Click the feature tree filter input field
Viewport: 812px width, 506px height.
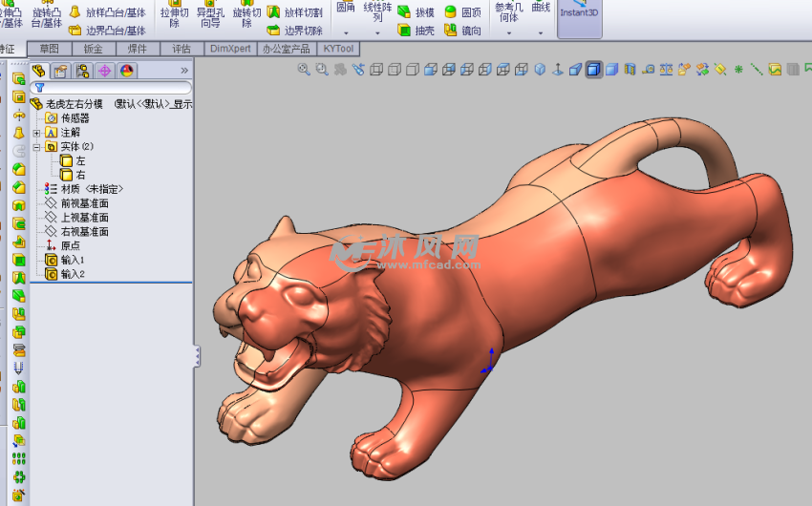pos(117,88)
